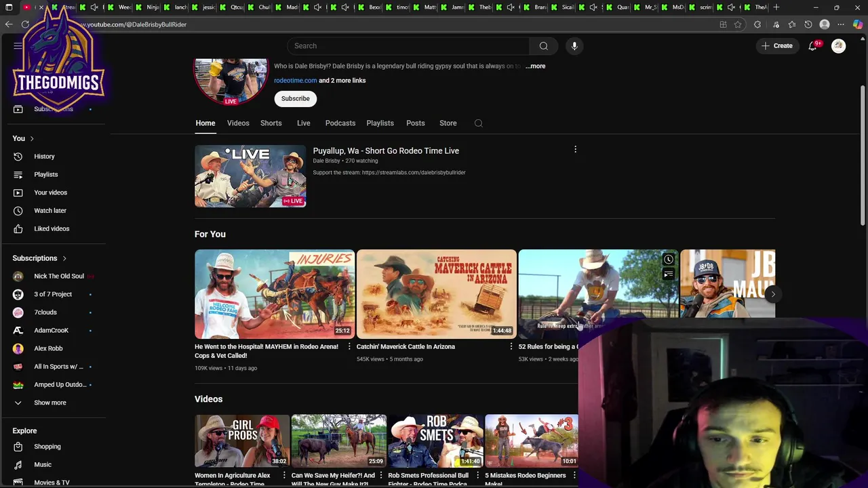Open Catchin' Maverick Cattle In Arizona title
The width and height of the screenshot is (868, 488).
tap(406, 346)
